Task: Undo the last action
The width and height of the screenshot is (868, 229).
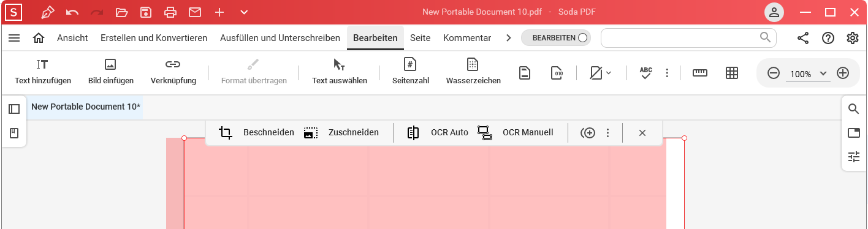Action: (72, 12)
